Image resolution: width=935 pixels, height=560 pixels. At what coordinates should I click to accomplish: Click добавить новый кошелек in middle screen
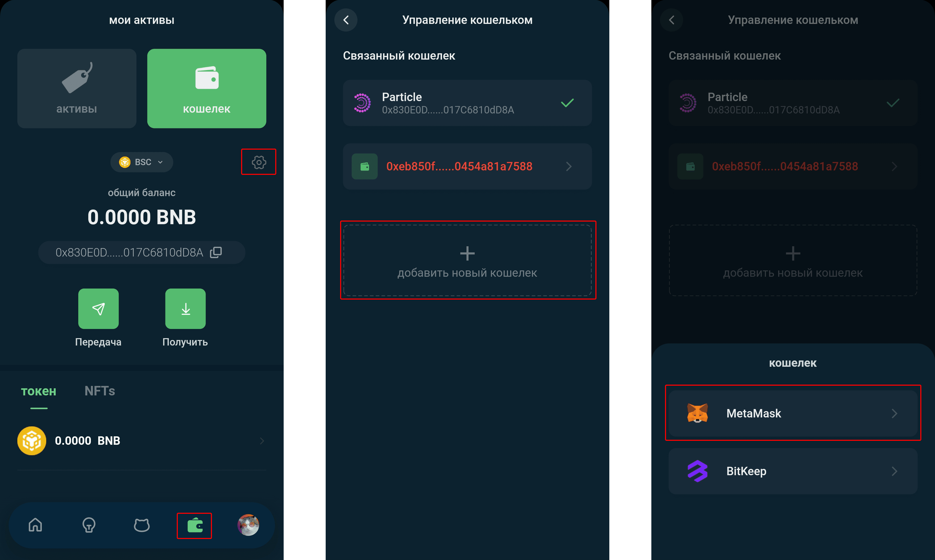coord(467,260)
